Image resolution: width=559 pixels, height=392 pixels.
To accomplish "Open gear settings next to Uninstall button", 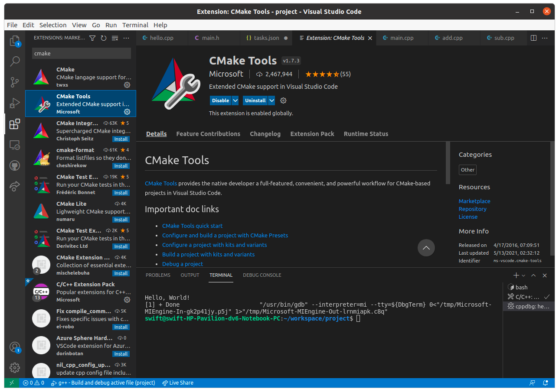I will (x=283, y=100).
